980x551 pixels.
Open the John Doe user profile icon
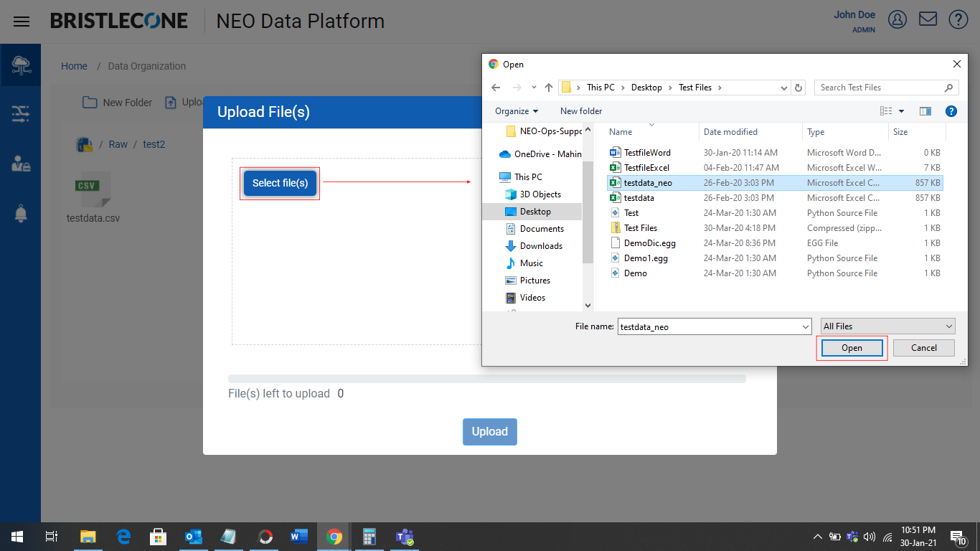pos(897,19)
